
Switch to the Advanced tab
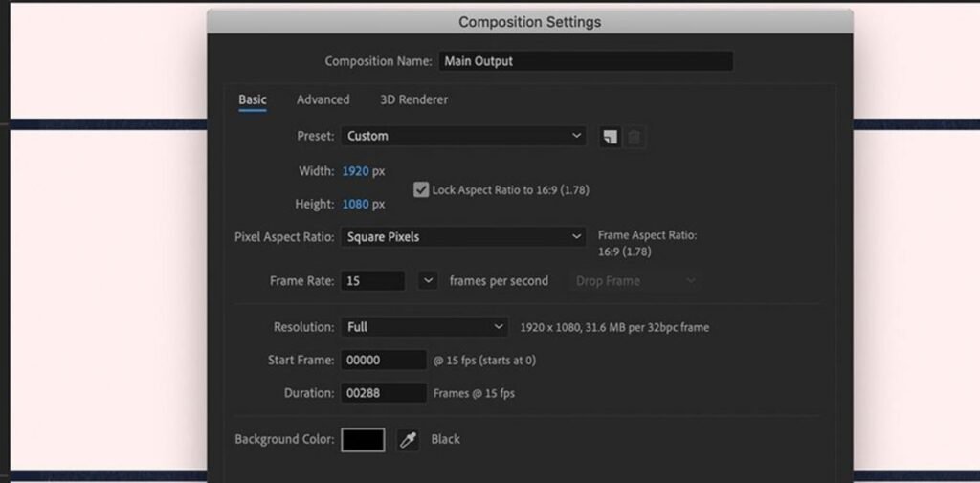coord(323,99)
